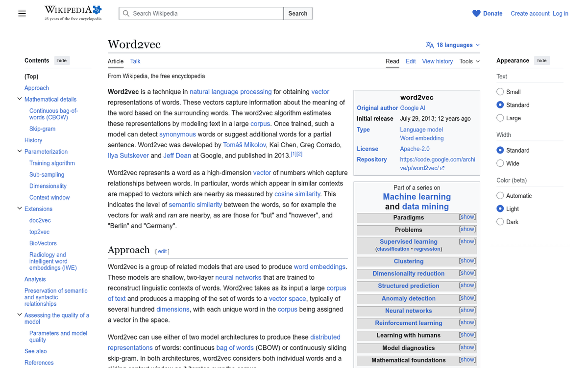Select Small text size option

(x=500, y=92)
